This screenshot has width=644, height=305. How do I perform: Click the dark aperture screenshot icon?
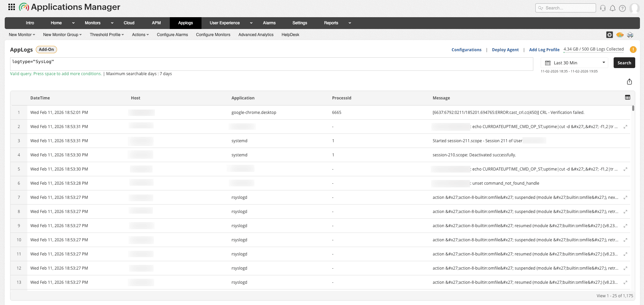point(610,35)
